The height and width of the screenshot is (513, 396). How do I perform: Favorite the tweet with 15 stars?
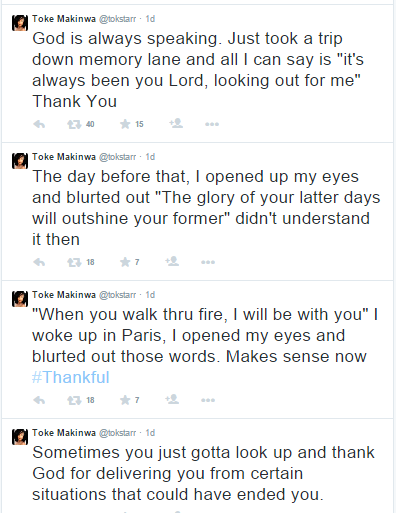point(125,124)
